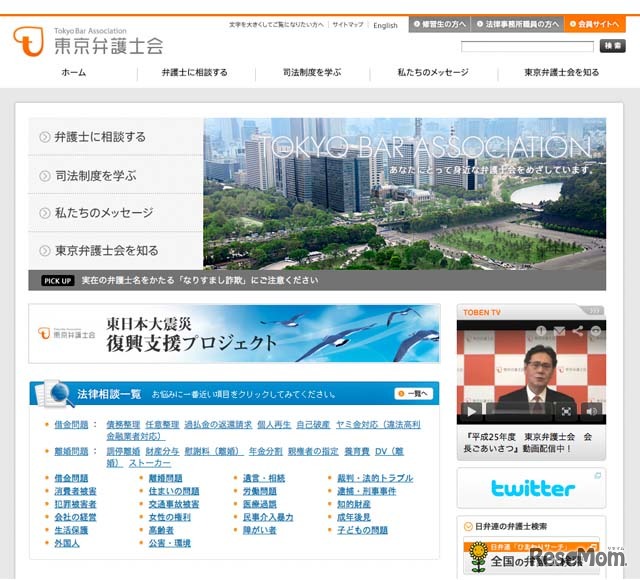Click the sunflower ひまわりサーチ icon

[x=478, y=556]
